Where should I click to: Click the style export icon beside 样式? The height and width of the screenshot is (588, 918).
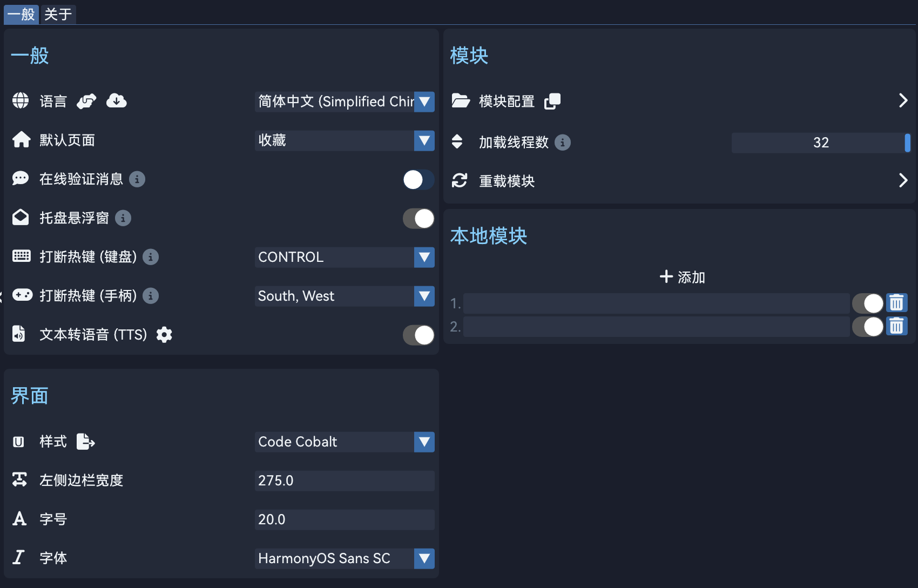click(x=85, y=442)
